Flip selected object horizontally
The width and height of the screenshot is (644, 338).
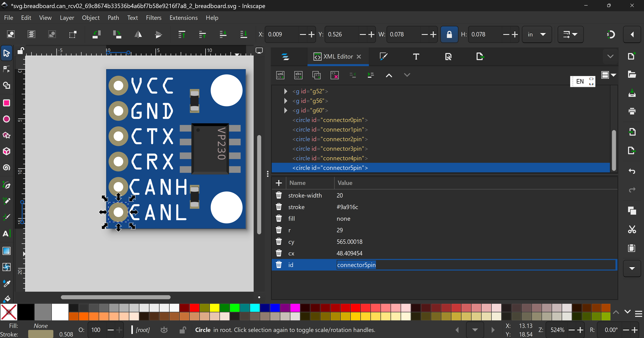coord(138,34)
